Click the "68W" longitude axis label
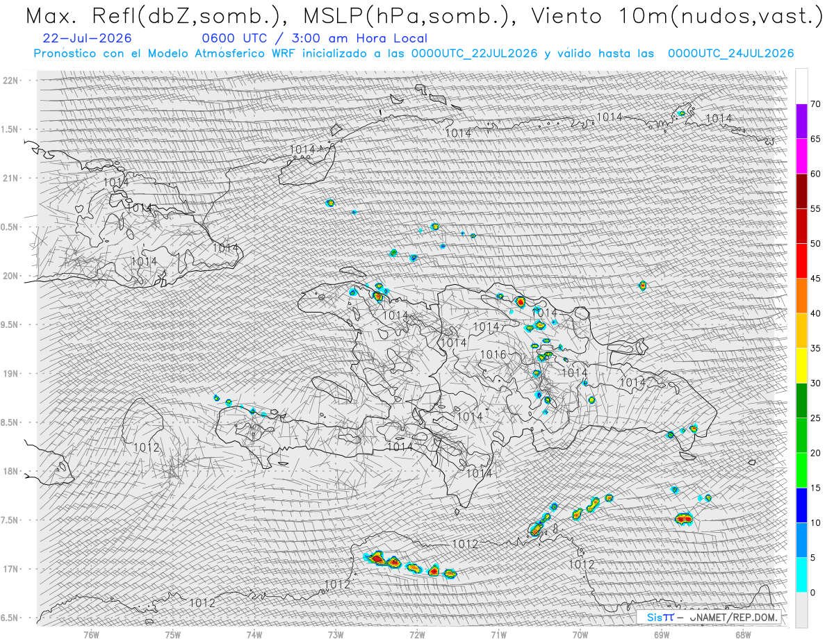 coord(743,634)
